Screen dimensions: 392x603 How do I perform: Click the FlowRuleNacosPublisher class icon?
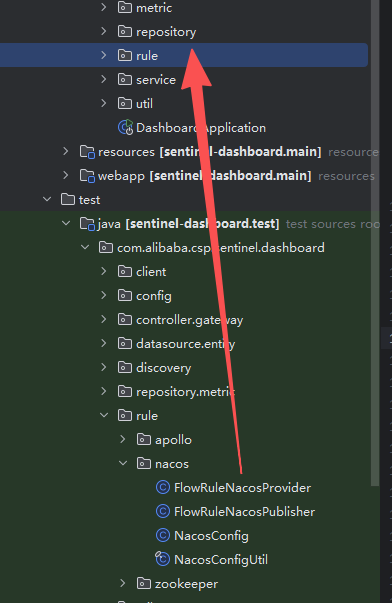click(x=163, y=511)
